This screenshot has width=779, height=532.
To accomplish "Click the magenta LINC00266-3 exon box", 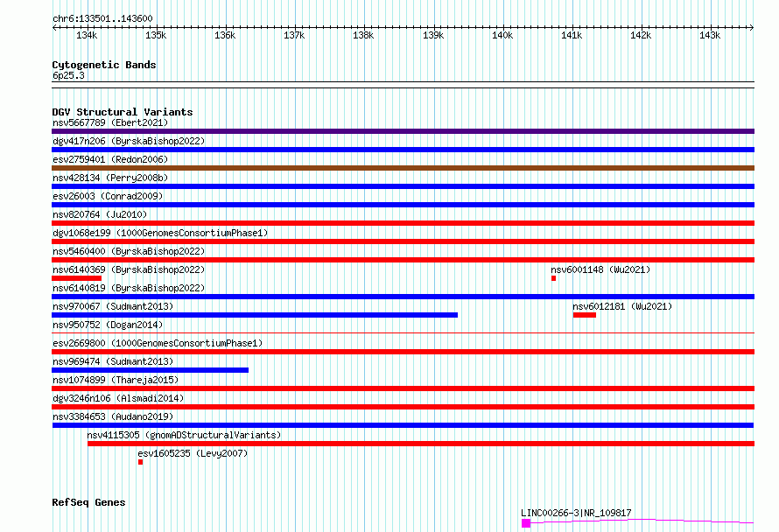I will (x=526, y=523).
